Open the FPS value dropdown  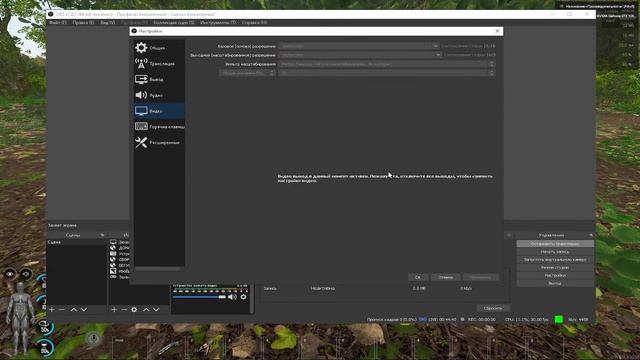click(x=387, y=73)
